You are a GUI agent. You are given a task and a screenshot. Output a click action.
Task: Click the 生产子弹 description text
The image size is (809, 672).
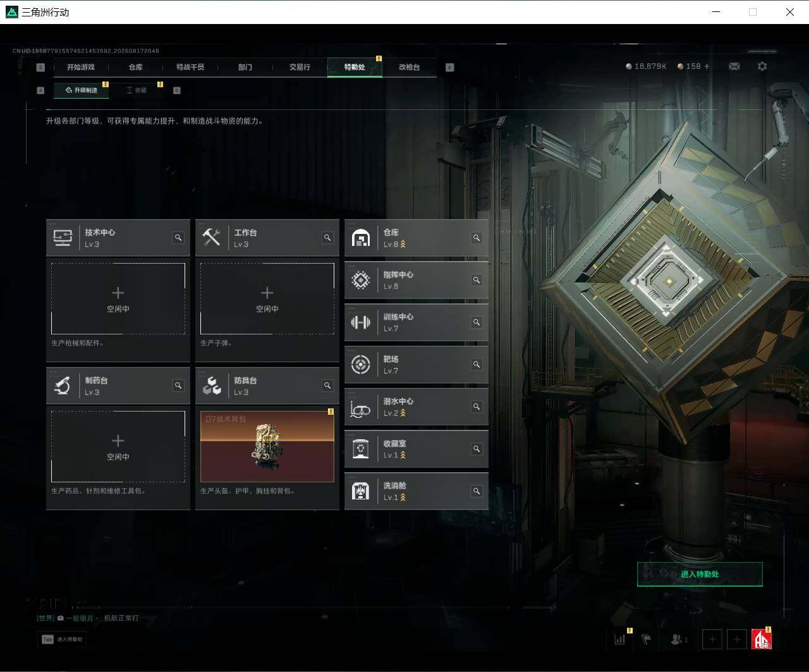pos(217,343)
